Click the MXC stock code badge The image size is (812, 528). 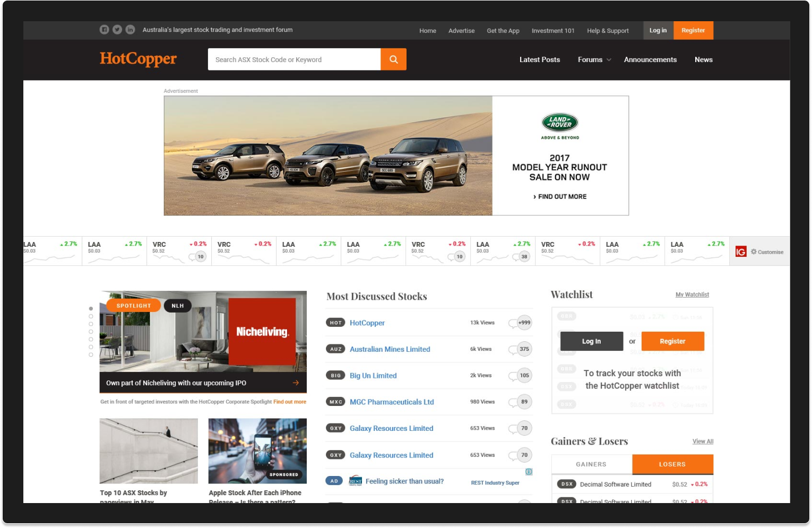[x=335, y=402]
